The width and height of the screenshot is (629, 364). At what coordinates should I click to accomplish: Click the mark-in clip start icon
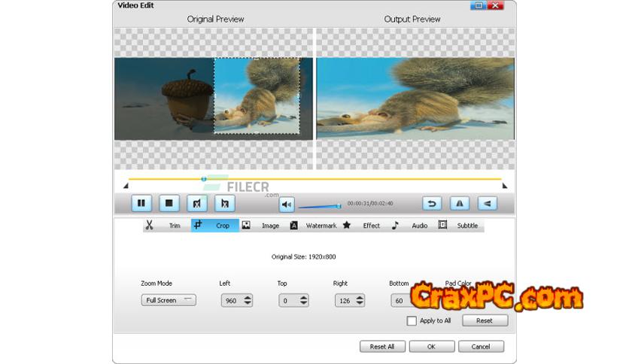pos(197,203)
